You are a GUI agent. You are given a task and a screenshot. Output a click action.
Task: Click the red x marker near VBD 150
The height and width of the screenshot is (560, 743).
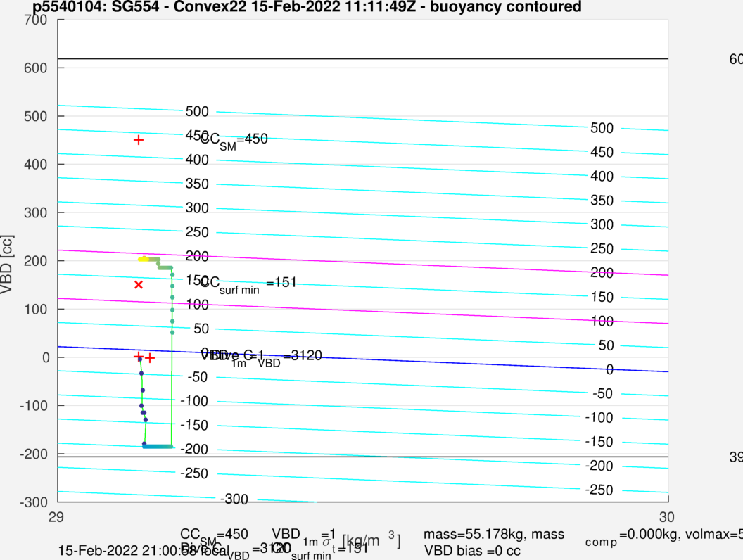tap(139, 285)
